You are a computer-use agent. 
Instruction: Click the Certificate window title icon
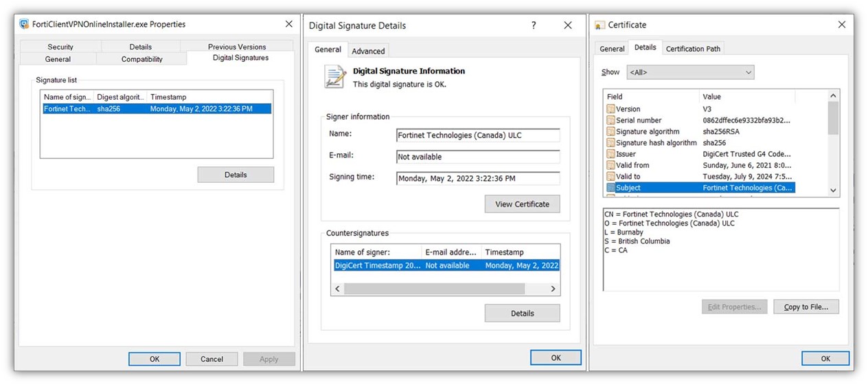coord(599,25)
